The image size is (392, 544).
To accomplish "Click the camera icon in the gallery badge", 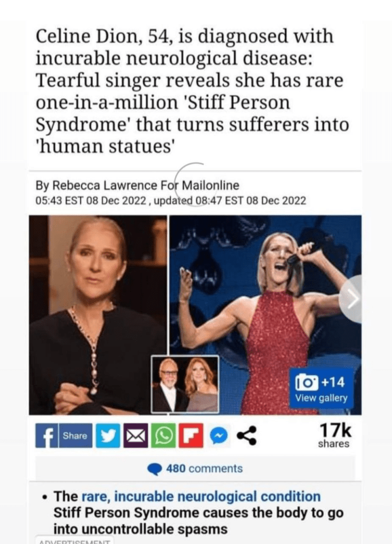I will click(x=306, y=383).
